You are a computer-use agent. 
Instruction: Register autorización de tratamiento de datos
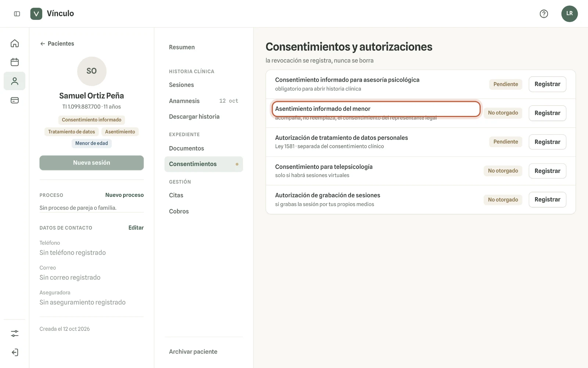(x=547, y=142)
